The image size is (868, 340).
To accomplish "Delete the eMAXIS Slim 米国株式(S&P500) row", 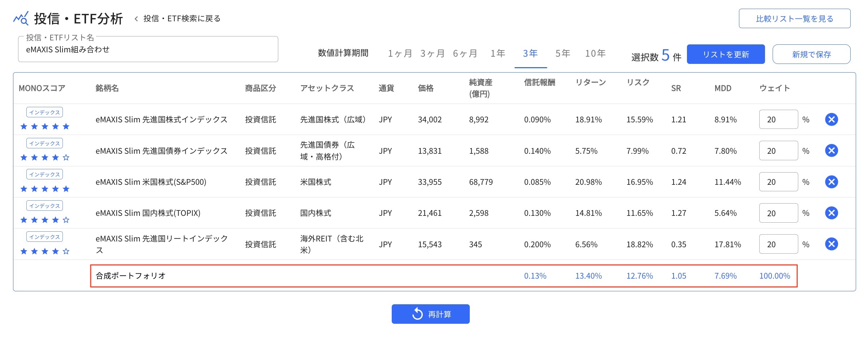I will (832, 182).
